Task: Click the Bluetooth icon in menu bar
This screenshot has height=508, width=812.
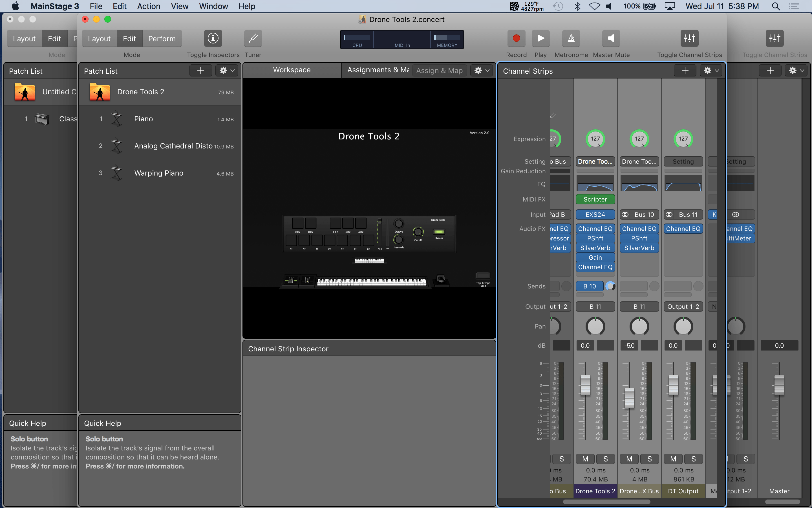Action: (577, 6)
